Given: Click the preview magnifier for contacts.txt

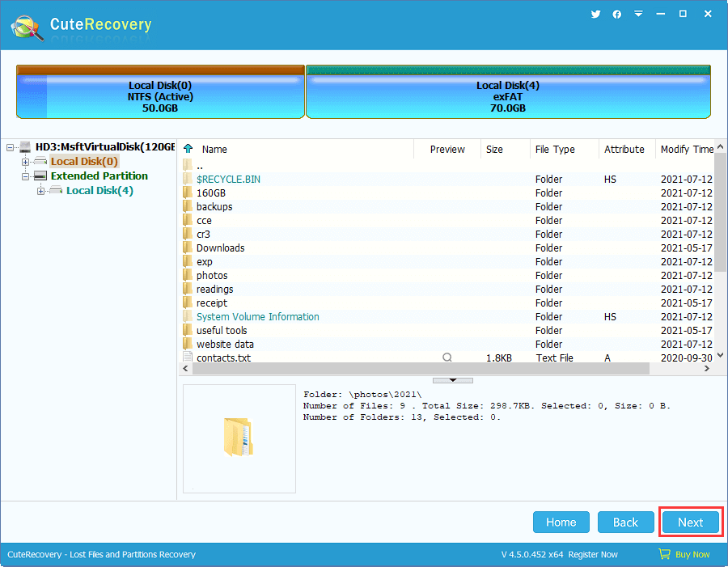Looking at the screenshot, I should pos(447,357).
